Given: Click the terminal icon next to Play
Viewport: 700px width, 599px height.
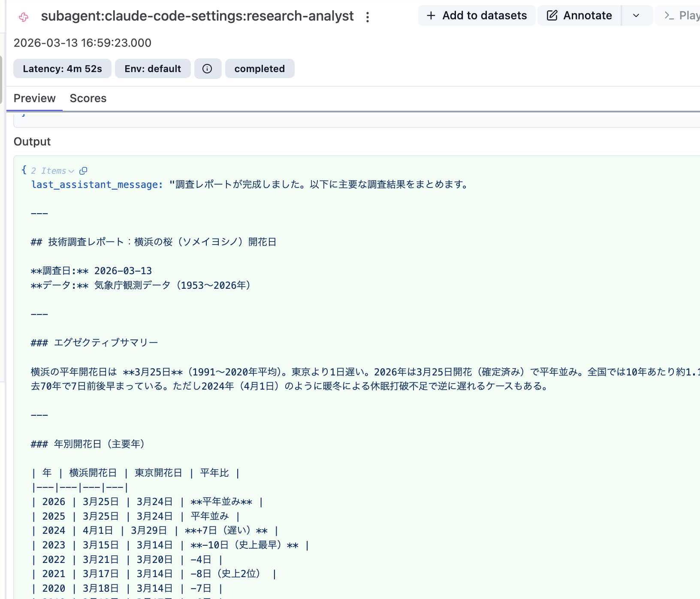Looking at the screenshot, I should coord(669,15).
